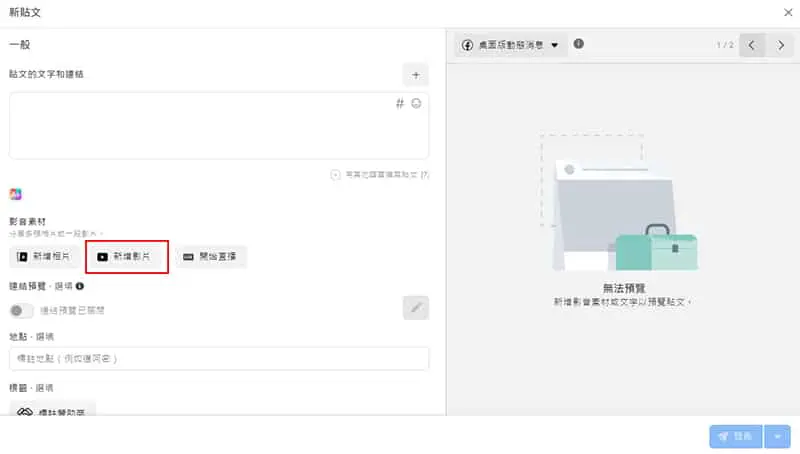
Task: Click the 標註贊助商 button
Action: [53, 409]
